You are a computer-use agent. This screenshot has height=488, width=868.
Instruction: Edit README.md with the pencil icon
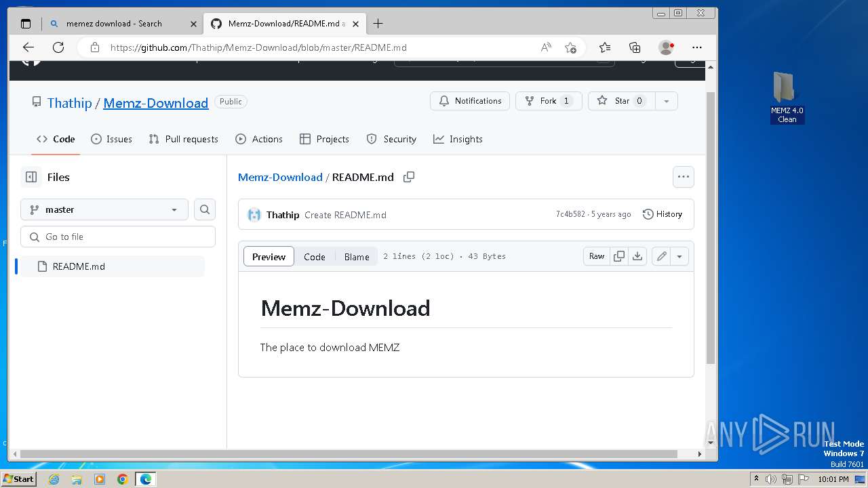tap(661, 256)
